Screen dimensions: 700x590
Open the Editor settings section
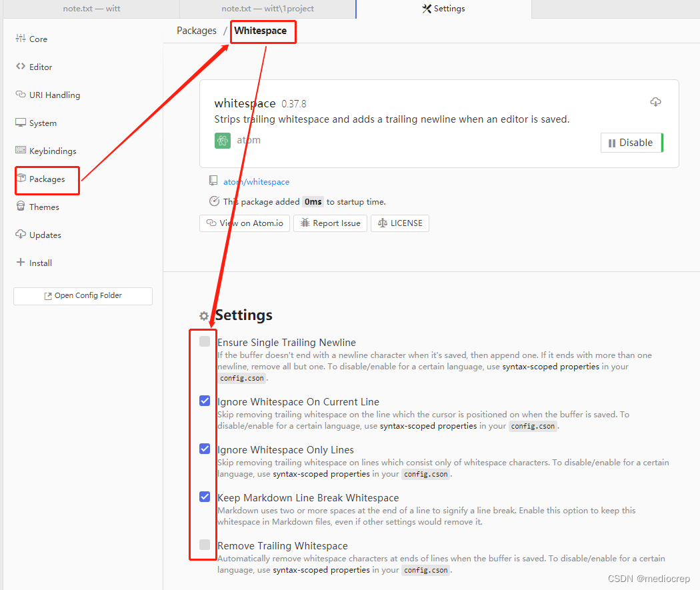41,67
